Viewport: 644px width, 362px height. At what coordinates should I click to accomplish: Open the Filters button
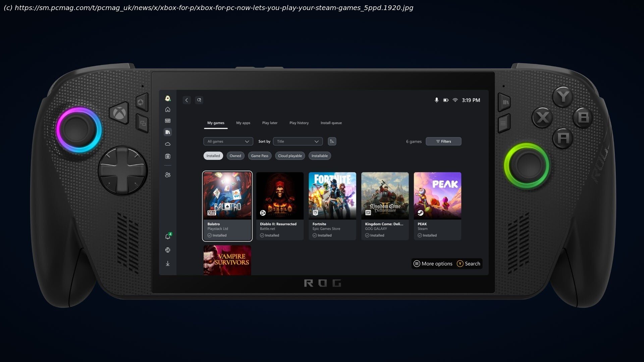click(443, 141)
